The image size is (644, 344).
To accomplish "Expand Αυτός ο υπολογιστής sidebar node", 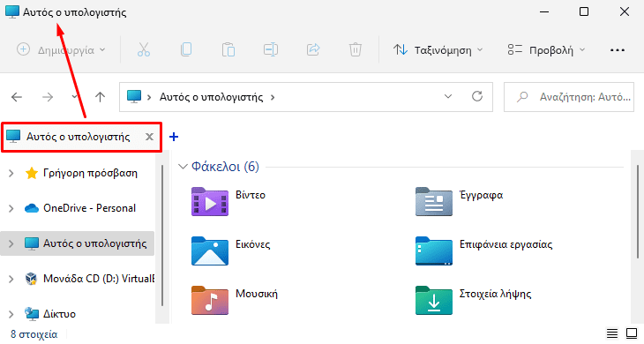I will click(x=11, y=243).
